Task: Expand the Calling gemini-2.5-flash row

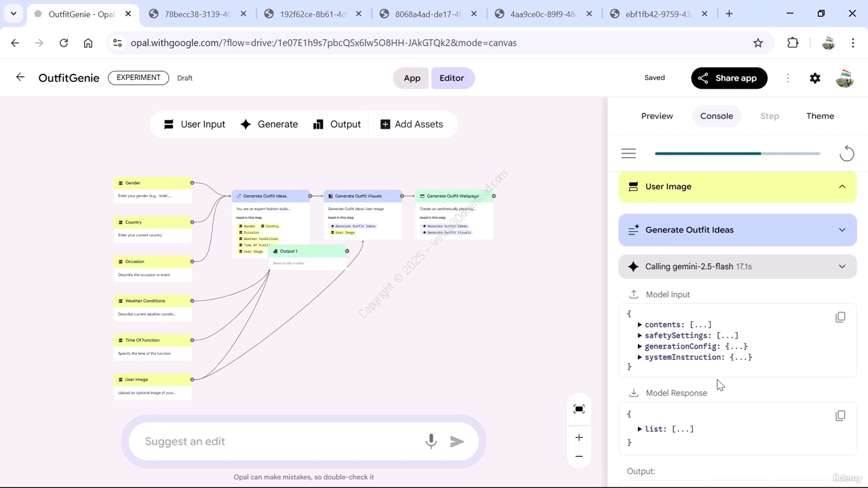Action: (x=738, y=266)
